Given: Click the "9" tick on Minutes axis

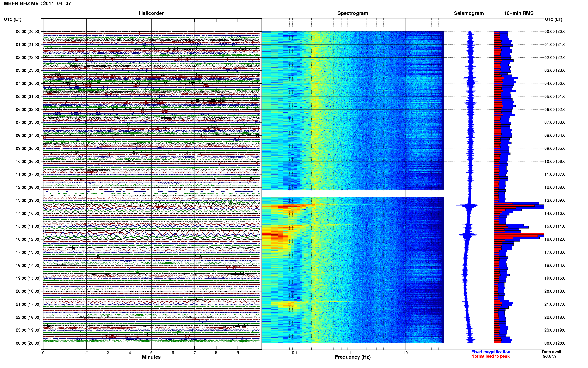Looking at the screenshot, I should click(x=238, y=353).
